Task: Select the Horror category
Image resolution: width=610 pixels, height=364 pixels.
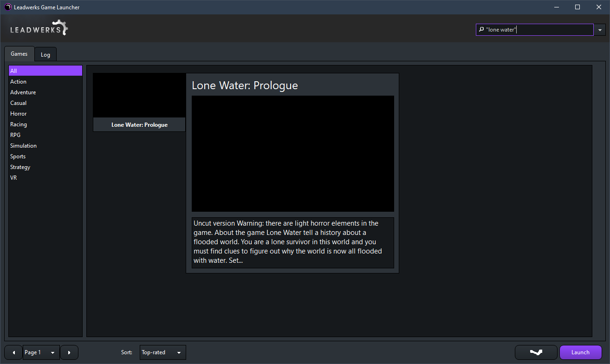Action: (x=19, y=114)
